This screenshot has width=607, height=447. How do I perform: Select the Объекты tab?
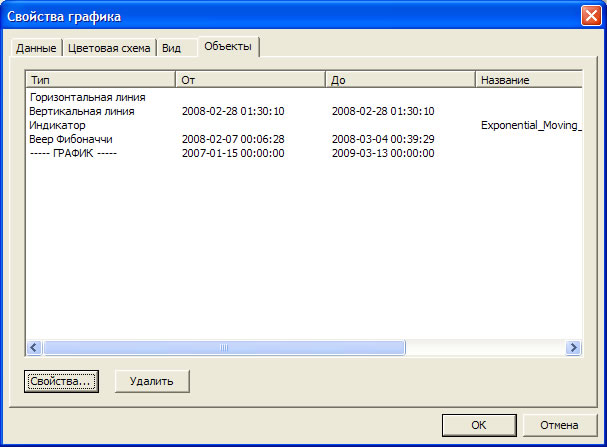(x=228, y=46)
